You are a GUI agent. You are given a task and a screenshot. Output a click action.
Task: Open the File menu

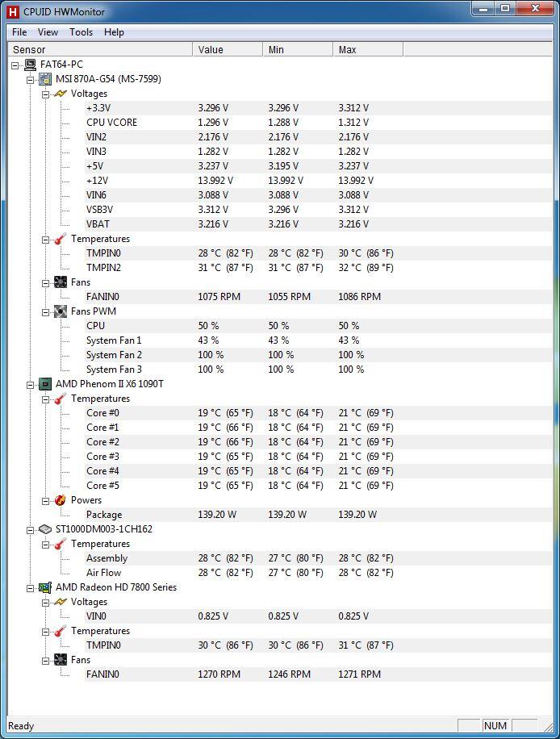pos(19,32)
